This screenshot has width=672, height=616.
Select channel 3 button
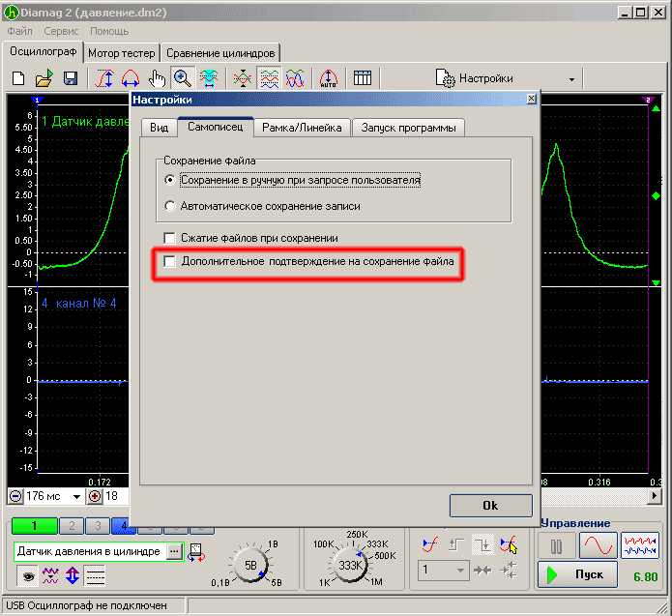point(98,526)
